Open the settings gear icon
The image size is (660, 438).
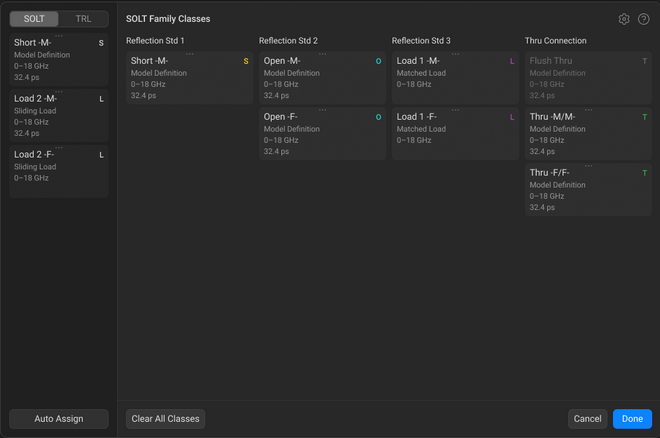[624, 19]
